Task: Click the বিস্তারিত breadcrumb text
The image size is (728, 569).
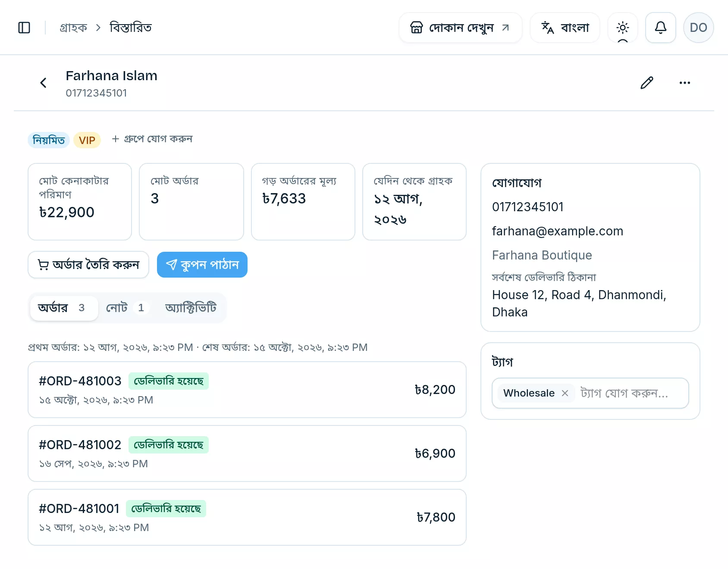Action: point(131,28)
